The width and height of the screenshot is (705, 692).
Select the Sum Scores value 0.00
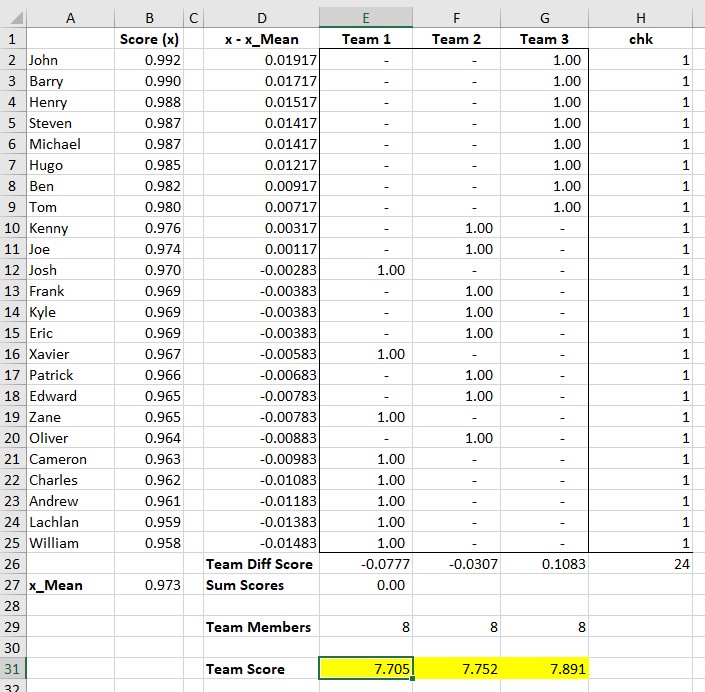366,585
